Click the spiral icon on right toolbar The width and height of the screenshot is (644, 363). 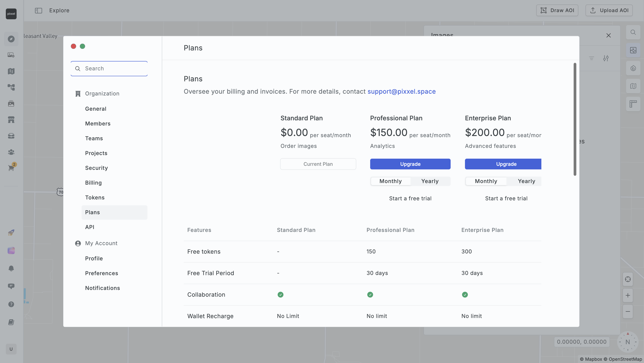point(633,68)
